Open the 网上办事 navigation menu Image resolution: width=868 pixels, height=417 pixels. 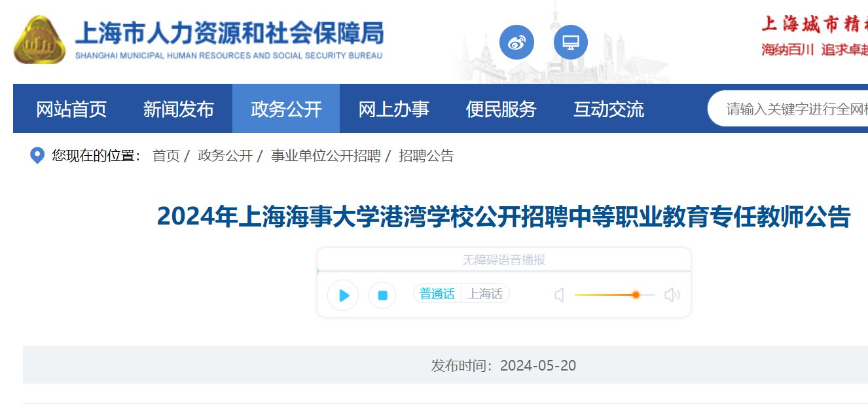393,109
